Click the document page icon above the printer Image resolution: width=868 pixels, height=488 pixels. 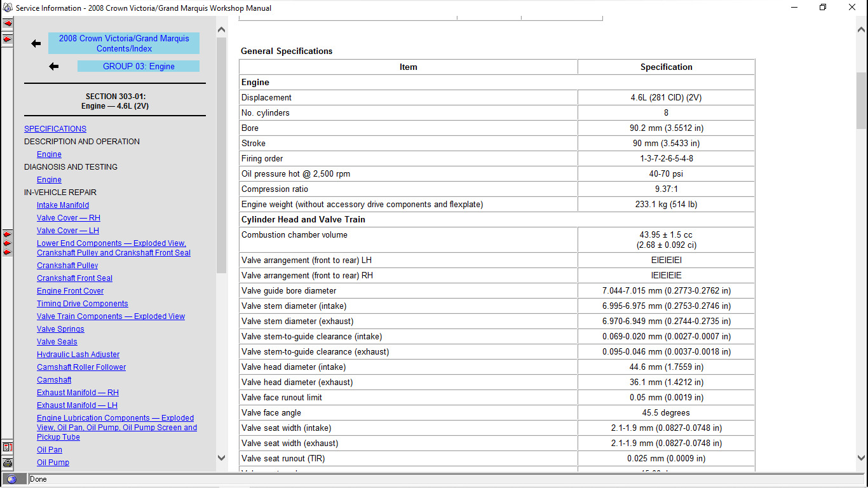click(8, 447)
